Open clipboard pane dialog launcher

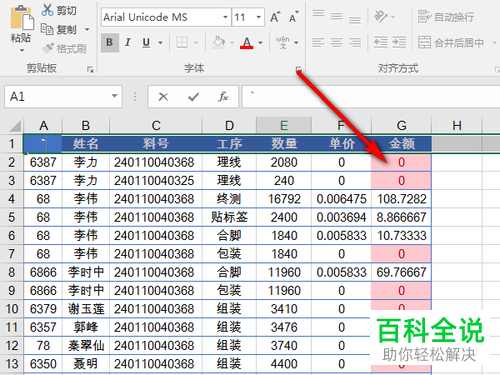click(x=90, y=69)
